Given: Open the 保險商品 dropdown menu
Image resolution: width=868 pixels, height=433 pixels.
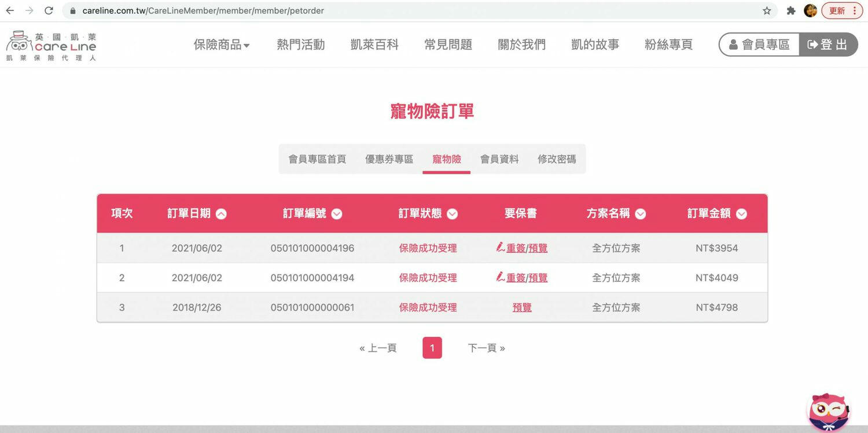Looking at the screenshot, I should pos(222,44).
